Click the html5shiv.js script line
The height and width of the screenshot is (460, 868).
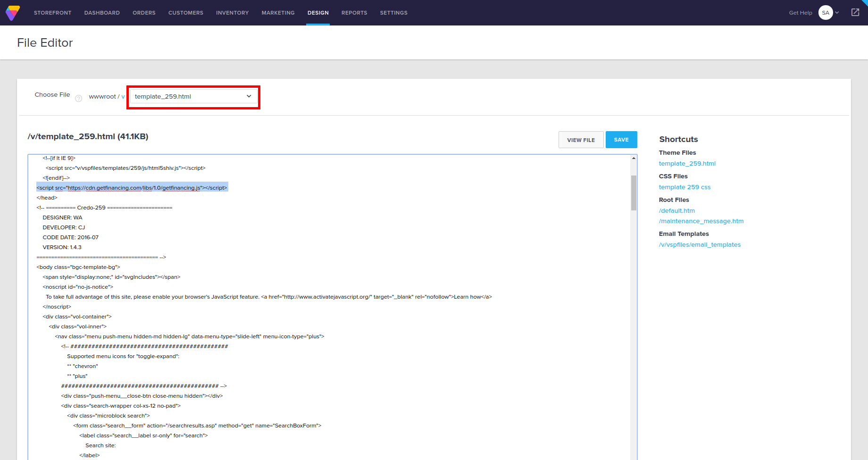[125, 168]
